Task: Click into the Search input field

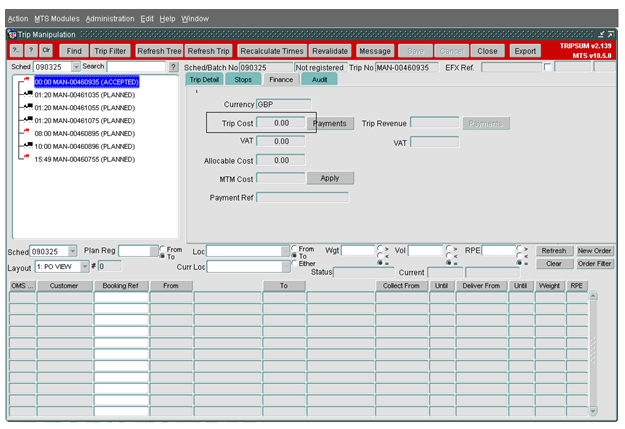Action: click(136, 67)
